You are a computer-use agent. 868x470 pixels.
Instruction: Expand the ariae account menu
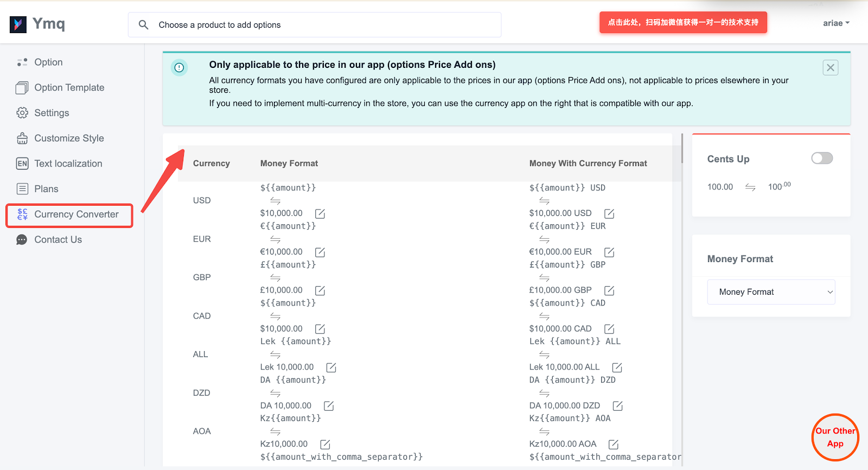pos(835,23)
